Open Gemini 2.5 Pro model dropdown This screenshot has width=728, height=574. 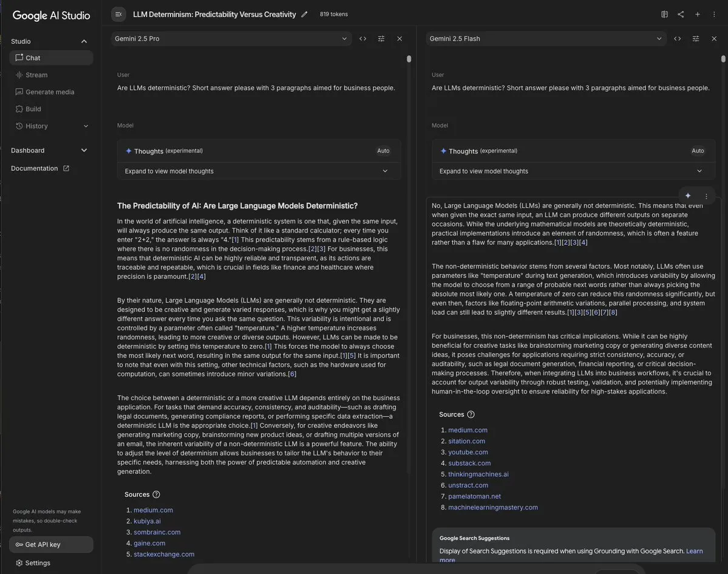click(x=231, y=39)
